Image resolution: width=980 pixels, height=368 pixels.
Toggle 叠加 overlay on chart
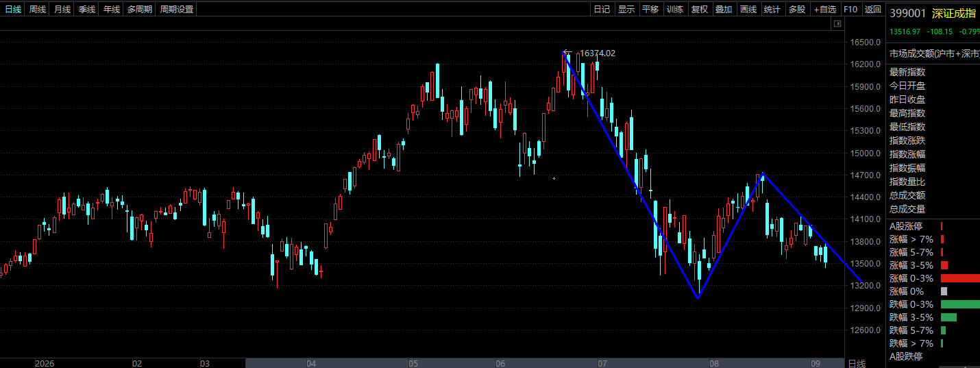724,9
